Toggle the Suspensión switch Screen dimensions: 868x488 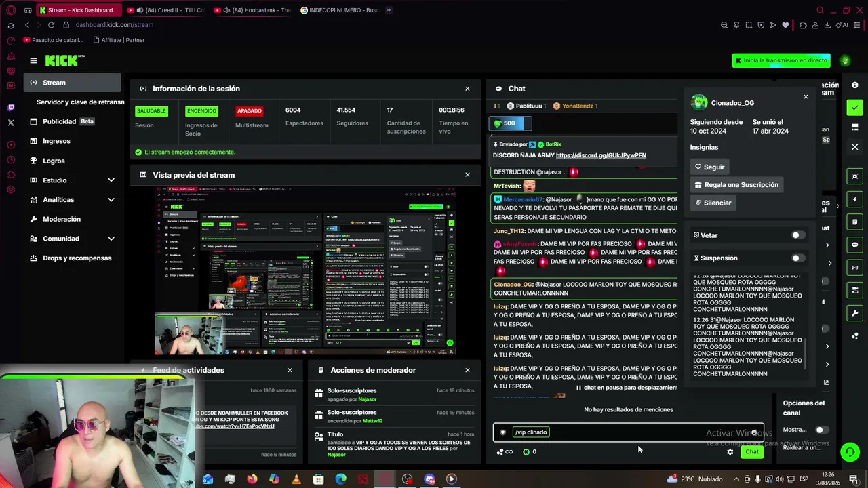(x=798, y=258)
